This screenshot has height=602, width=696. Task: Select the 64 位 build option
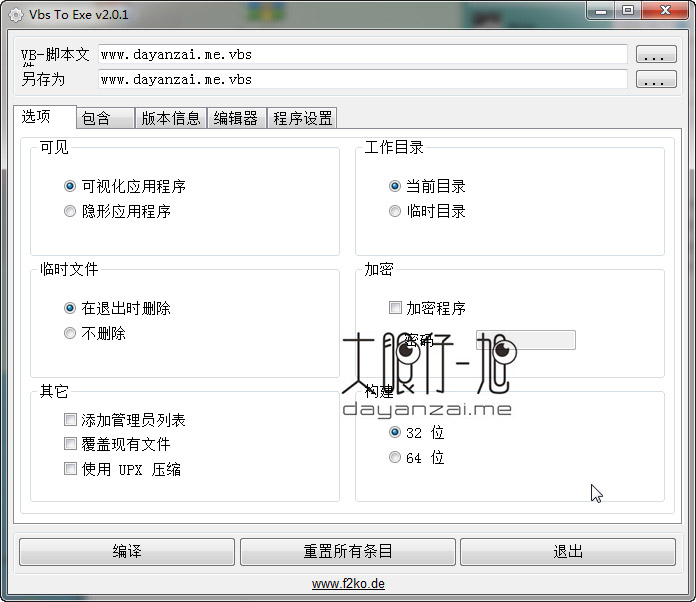(395, 457)
